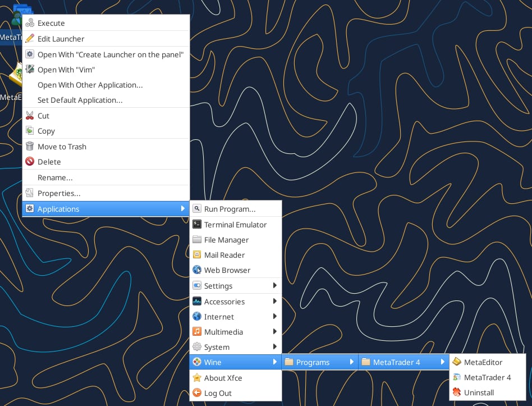Expand the System submenu arrow
The width and height of the screenshot is (532, 406).
274,347
